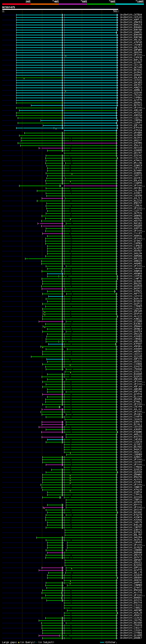The image size is (146, 644).
Task: Select row UniRef100_A7NTA5
Action: point(131,42)
